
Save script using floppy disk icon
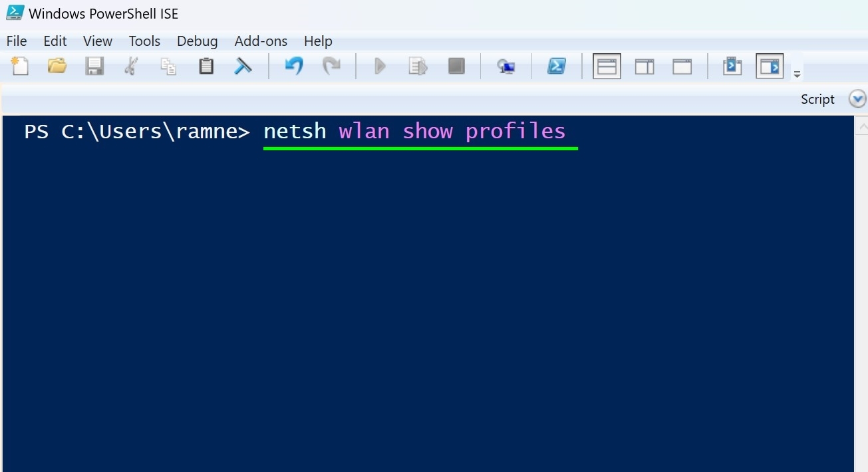pyautogui.click(x=94, y=66)
